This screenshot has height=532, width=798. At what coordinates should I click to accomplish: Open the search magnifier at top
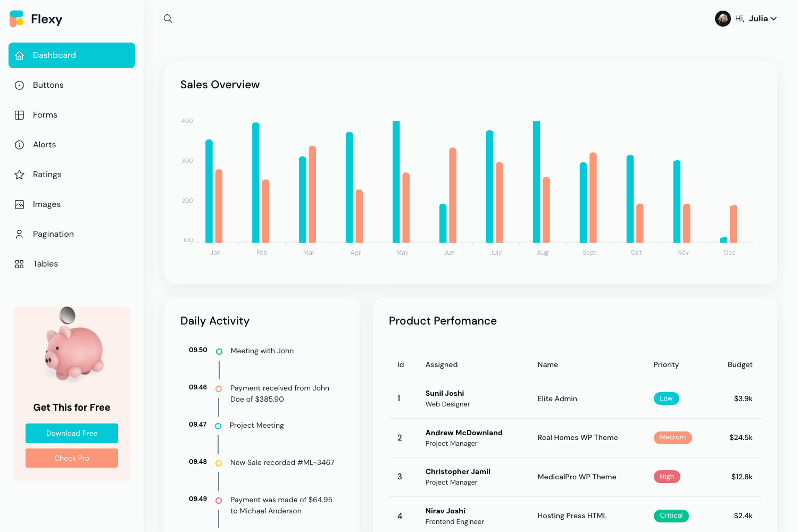[x=168, y=18]
